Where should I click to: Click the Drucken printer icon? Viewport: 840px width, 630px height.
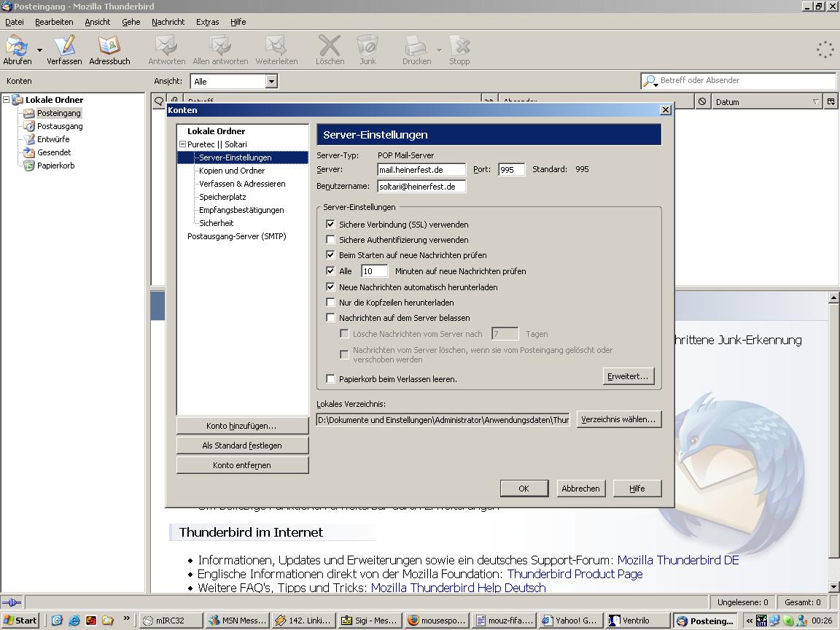(416, 45)
